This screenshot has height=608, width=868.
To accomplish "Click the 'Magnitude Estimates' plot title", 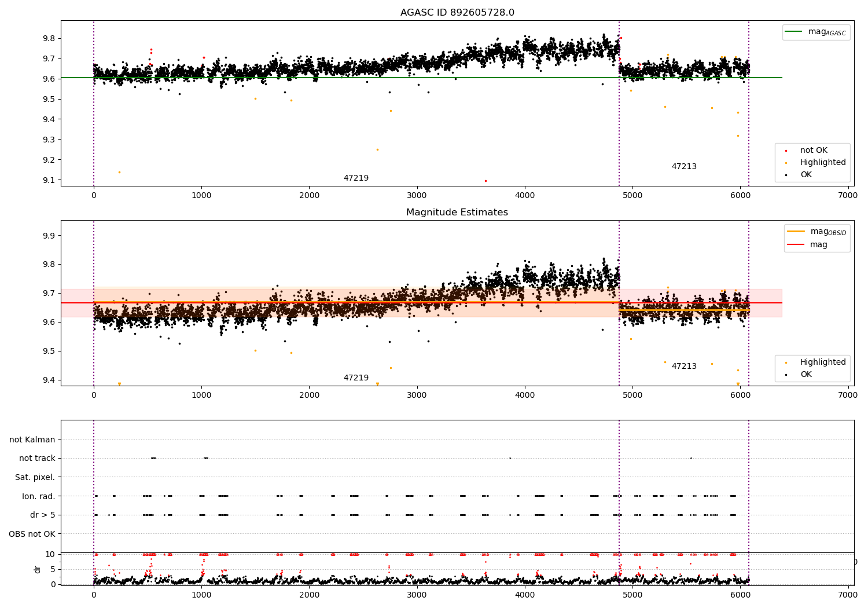I will pos(457,213).
